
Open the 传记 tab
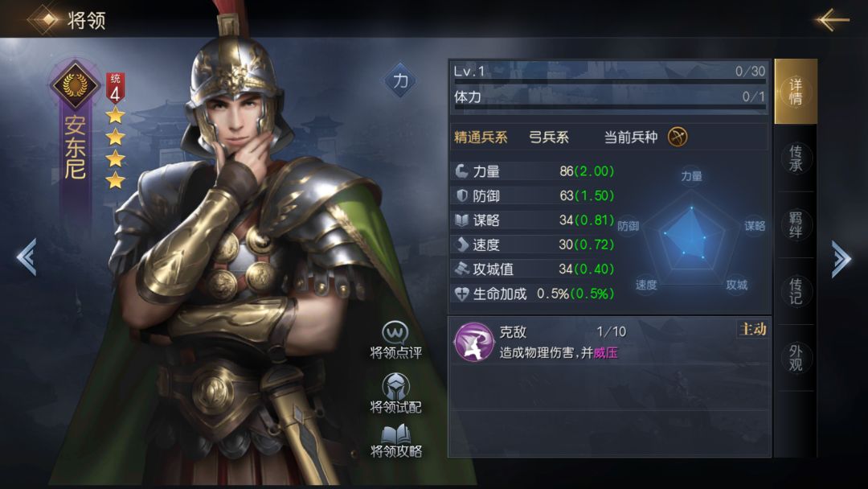pos(796,291)
